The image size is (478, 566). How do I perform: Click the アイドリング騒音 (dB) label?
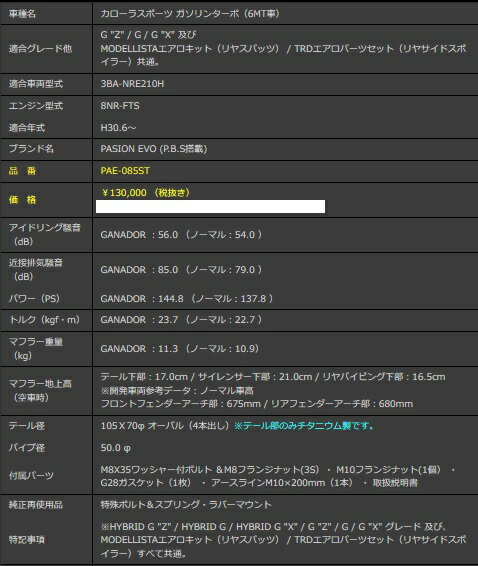(45, 235)
